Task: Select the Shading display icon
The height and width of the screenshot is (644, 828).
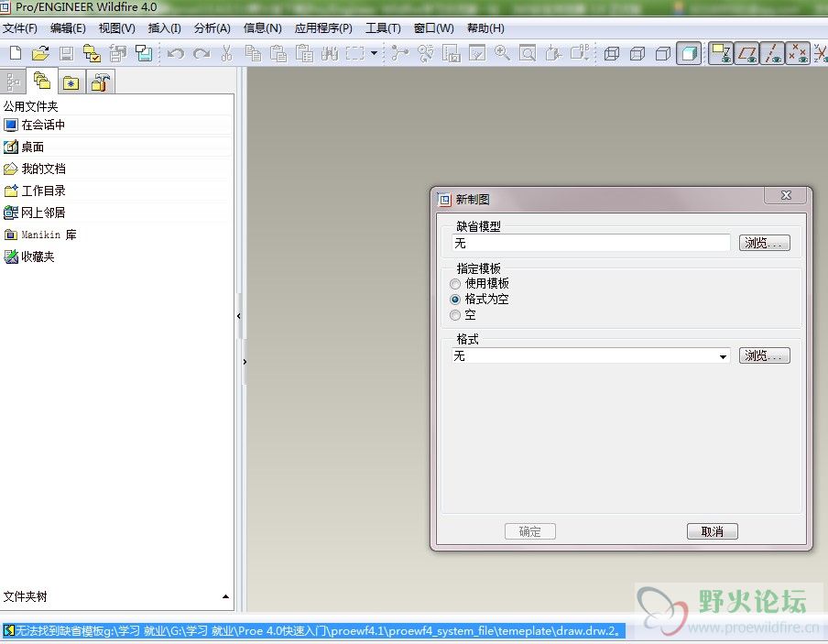Action: [x=689, y=53]
